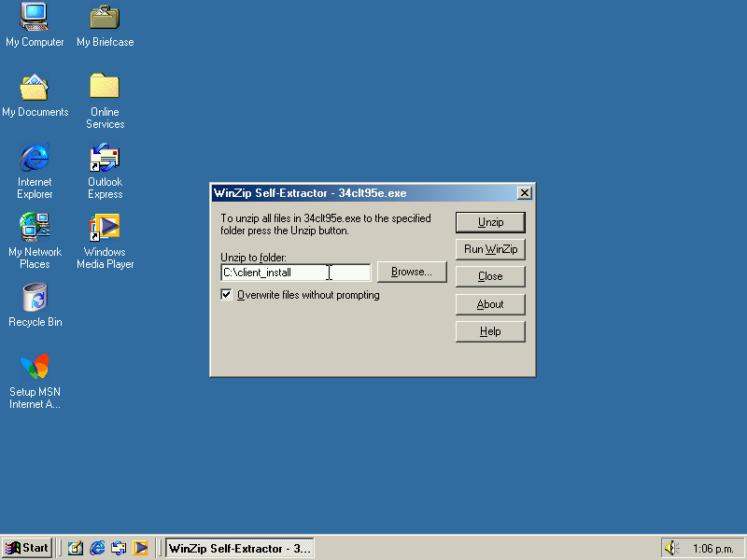The height and width of the screenshot is (560, 747).
Task: Select the Outlook Express desktop shortcut
Action: click(105, 171)
